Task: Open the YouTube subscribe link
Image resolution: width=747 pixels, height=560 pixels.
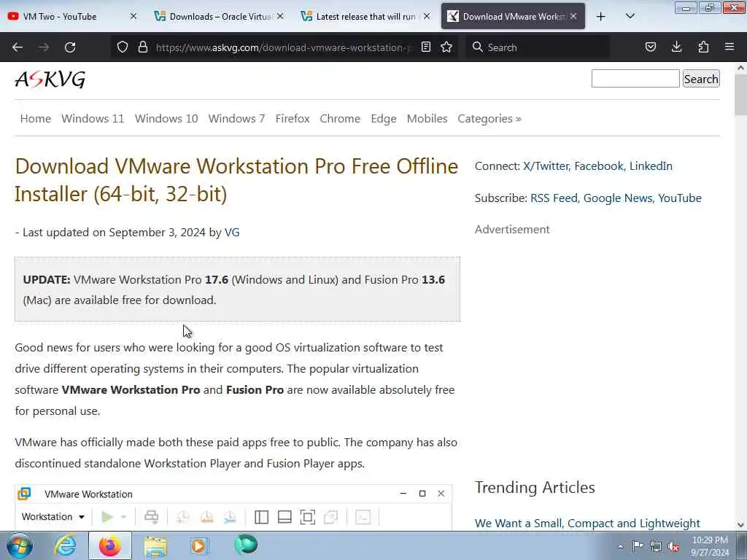Action: click(x=680, y=198)
